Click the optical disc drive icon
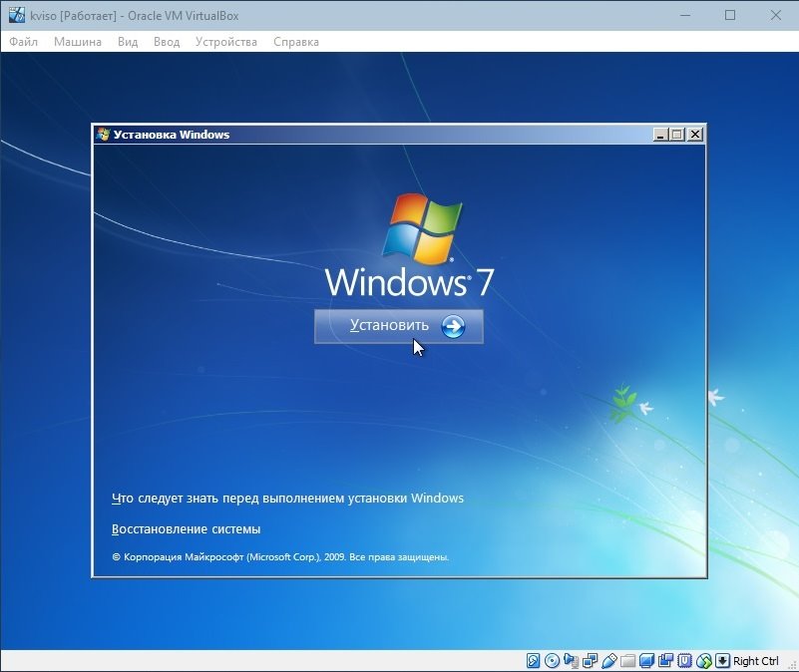The height and width of the screenshot is (672, 799). (552, 661)
